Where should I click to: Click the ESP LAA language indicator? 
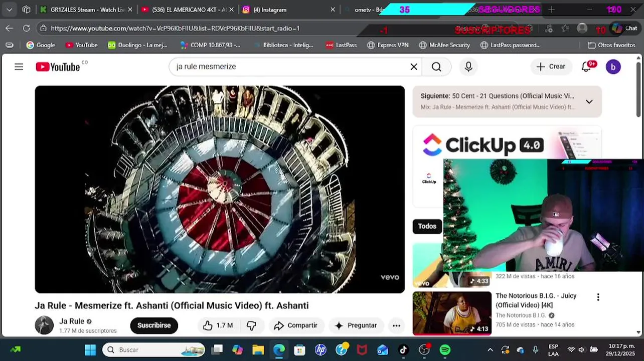coord(553,349)
